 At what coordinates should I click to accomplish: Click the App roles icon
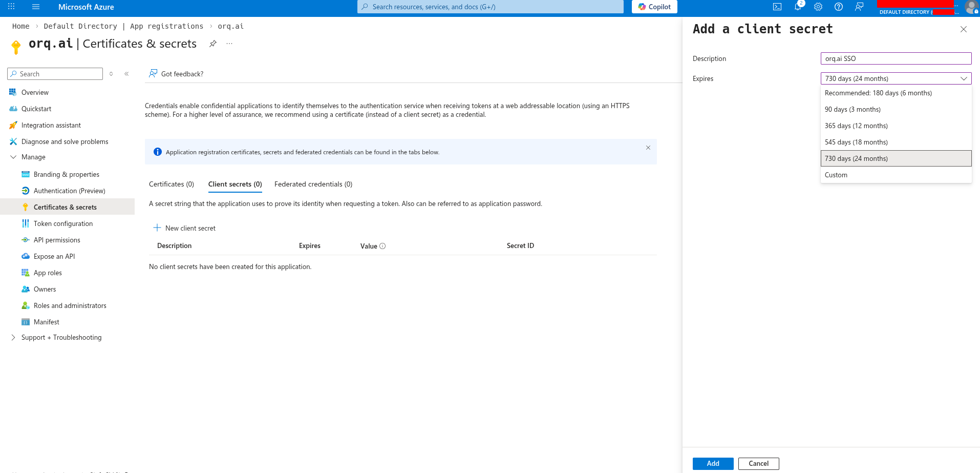(25, 273)
